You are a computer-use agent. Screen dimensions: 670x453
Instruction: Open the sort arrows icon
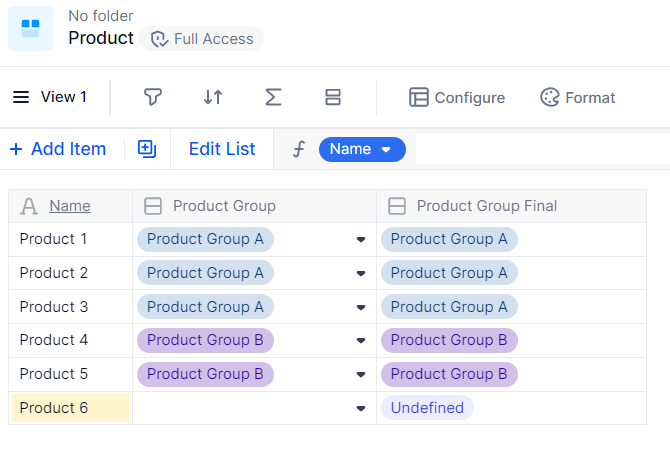[213, 97]
